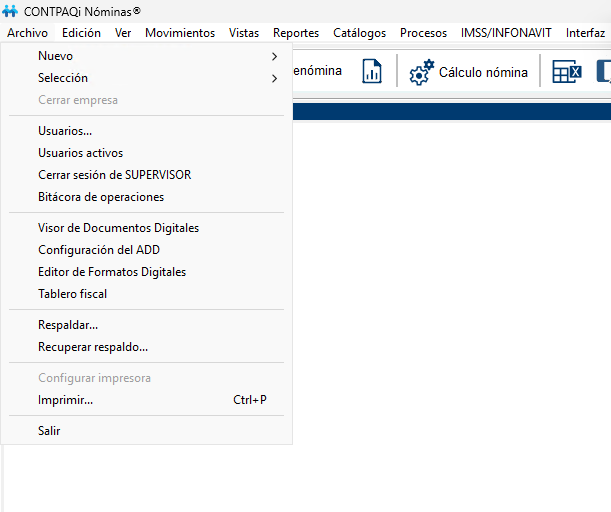Open the IMSS/INFONAVIT menu

(x=506, y=33)
